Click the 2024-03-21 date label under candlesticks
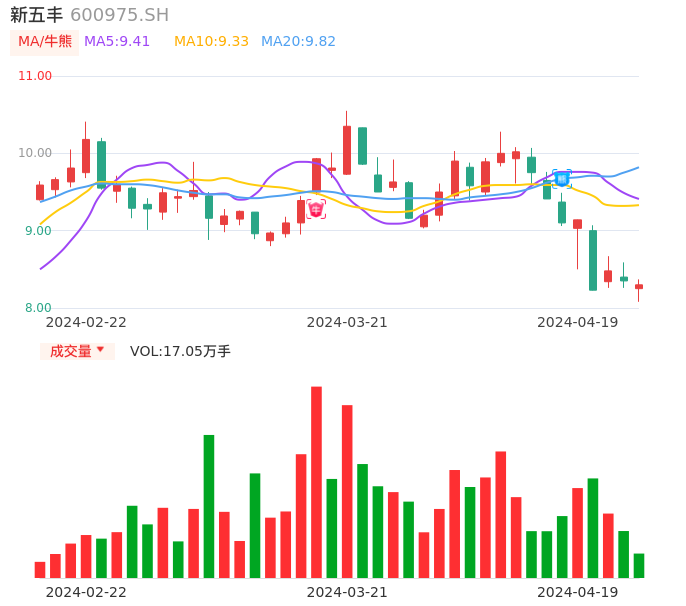The height and width of the screenshot is (606, 686). [347, 322]
